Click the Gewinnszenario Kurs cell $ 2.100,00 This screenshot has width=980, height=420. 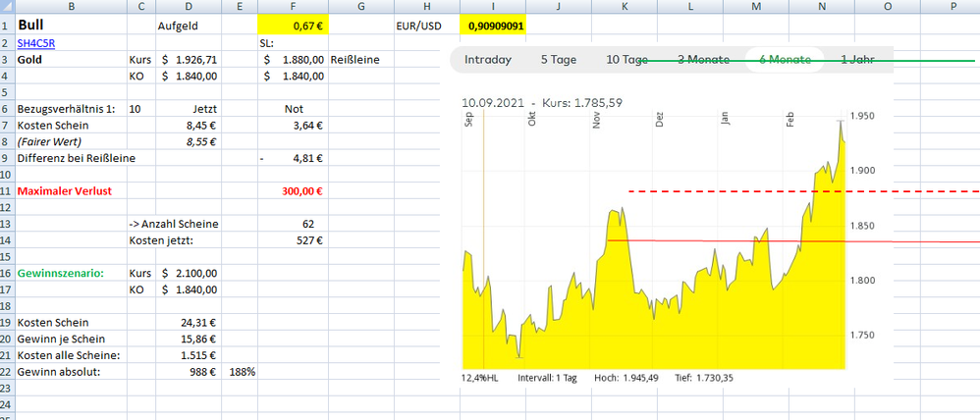click(x=190, y=272)
